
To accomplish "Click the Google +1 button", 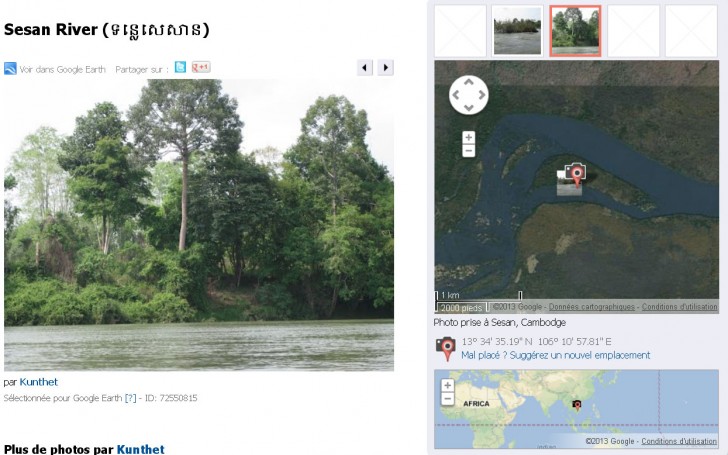I will tap(201, 67).
